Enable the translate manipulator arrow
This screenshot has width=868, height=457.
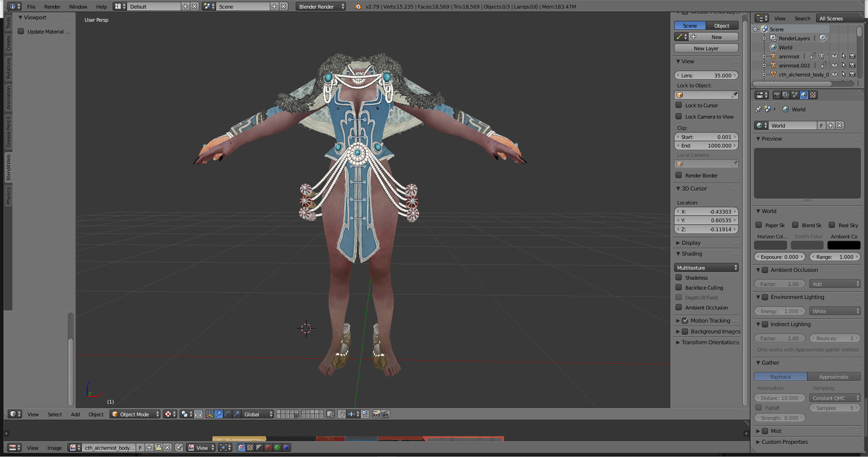tap(218, 414)
